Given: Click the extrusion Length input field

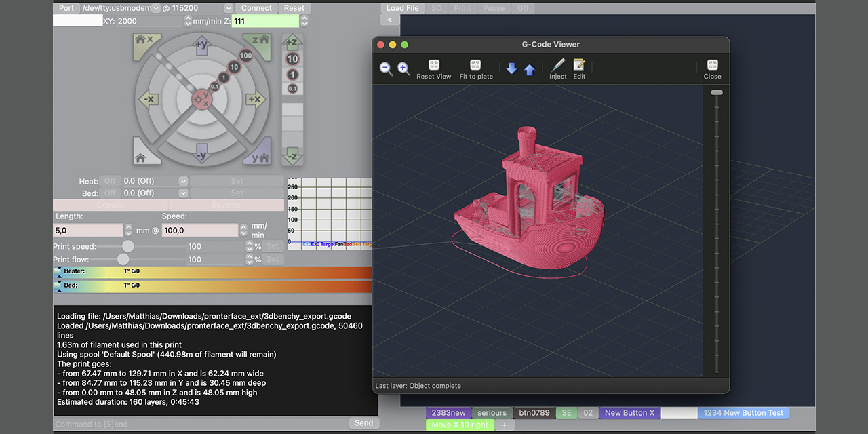Looking at the screenshot, I should point(88,231).
